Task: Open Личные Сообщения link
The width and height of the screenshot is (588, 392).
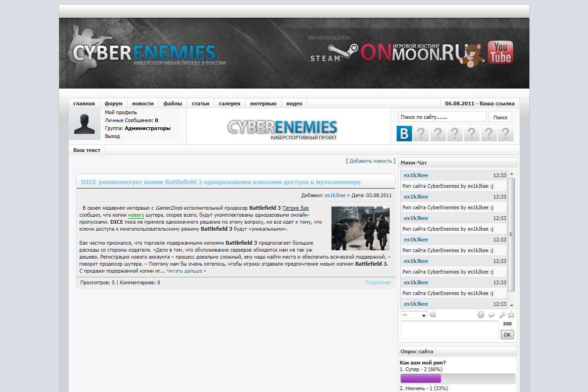Action: pos(131,120)
